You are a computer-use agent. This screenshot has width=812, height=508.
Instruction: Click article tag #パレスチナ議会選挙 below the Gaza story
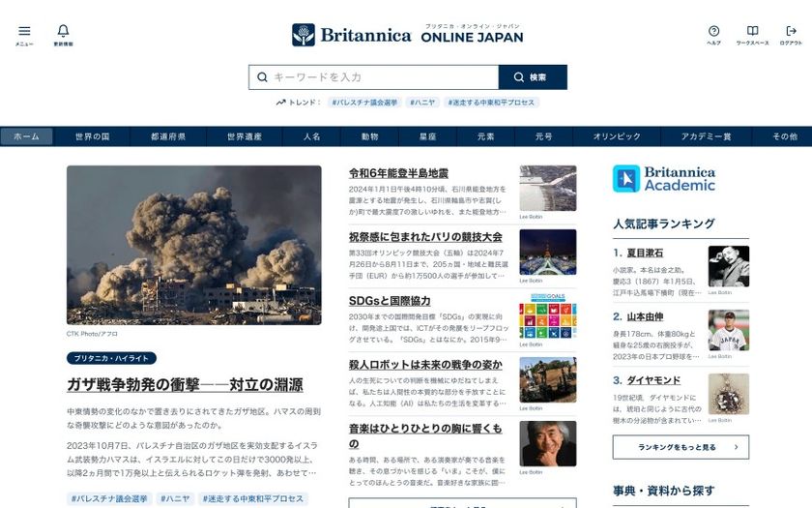click(109, 498)
